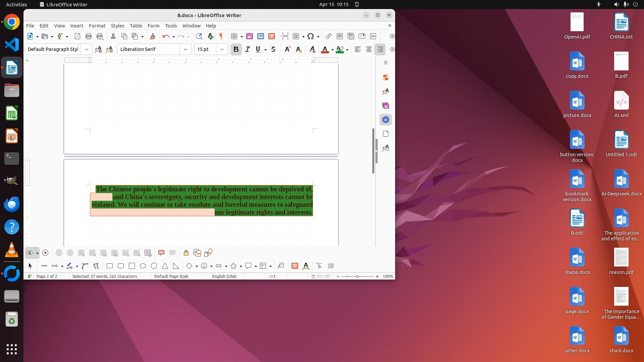Open the font size dropdown list
The width and height of the screenshot is (644, 362).
pyautogui.click(x=222, y=50)
